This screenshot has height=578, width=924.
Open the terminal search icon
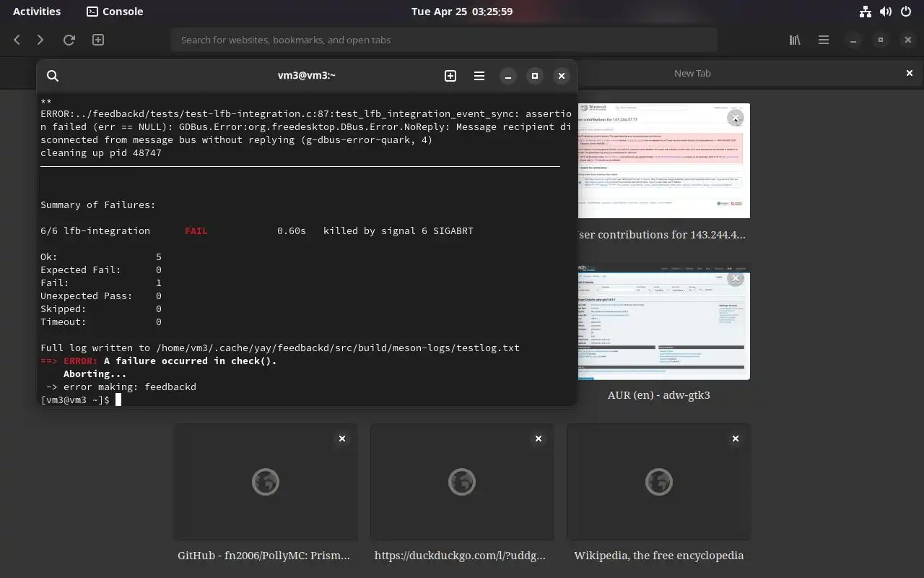[x=53, y=76]
